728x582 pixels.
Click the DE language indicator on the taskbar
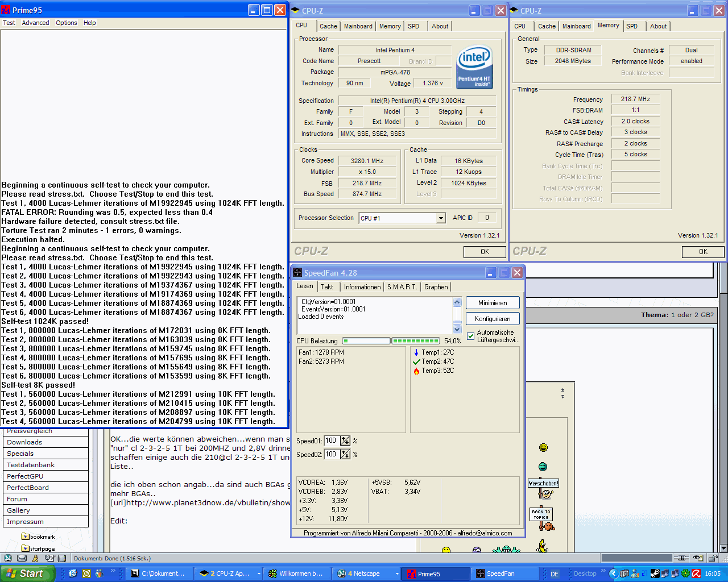555,574
